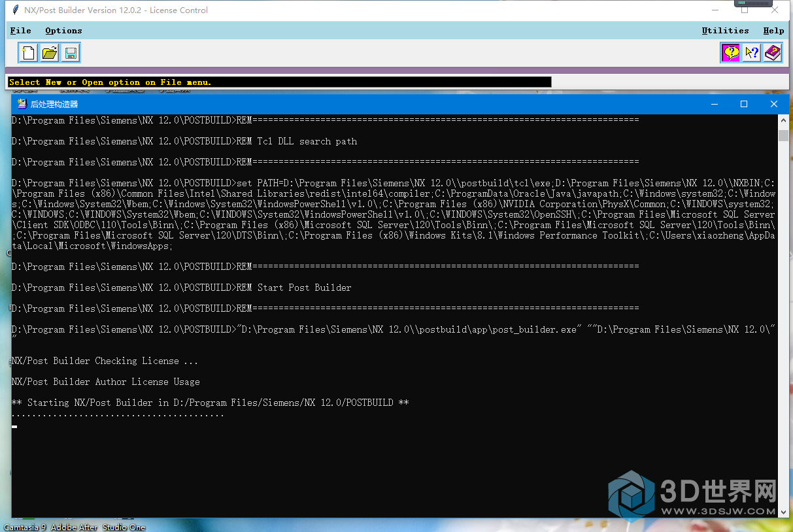Click the Studio One desktop label

pyautogui.click(x=123, y=527)
